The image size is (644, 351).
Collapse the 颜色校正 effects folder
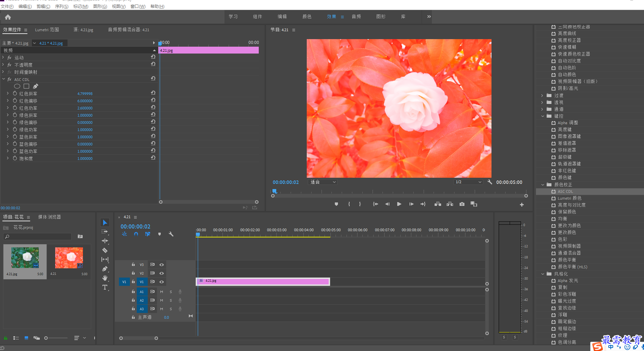point(543,185)
